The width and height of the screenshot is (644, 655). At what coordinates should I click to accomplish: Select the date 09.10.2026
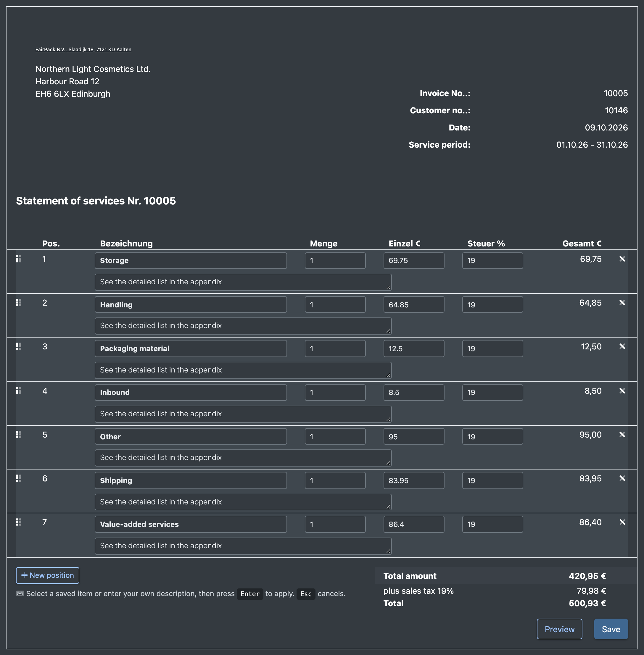(606, 128)
